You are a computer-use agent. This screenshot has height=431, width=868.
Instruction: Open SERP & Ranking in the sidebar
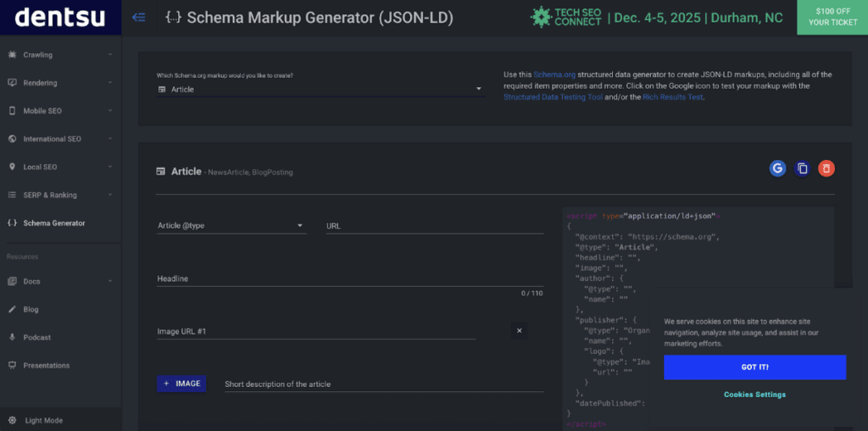pos(60,195)
